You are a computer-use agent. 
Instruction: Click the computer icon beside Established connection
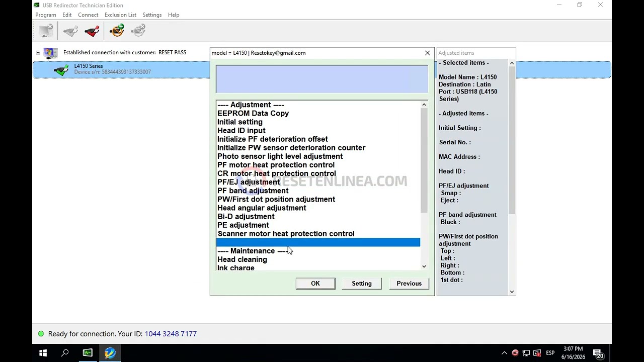coord(50,53)
